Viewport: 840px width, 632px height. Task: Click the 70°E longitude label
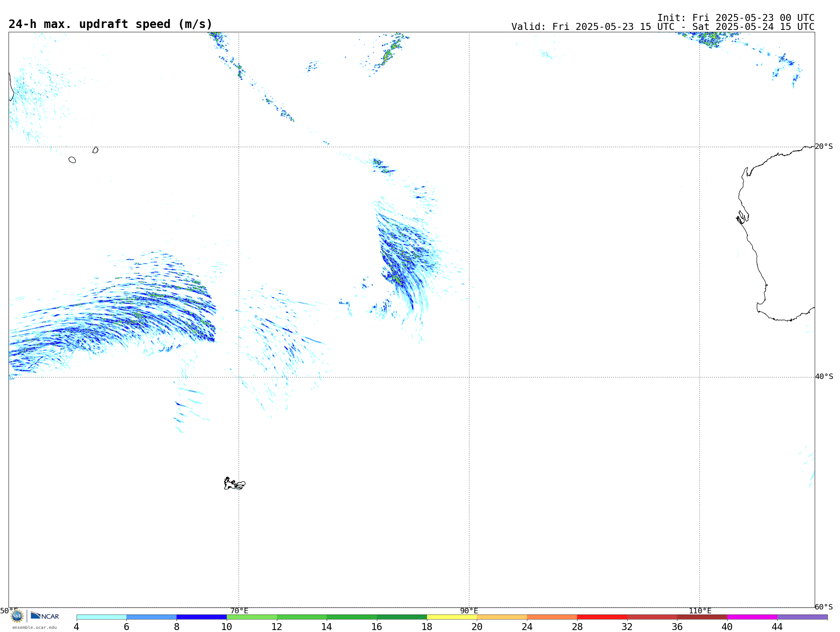tap(239, 611)
